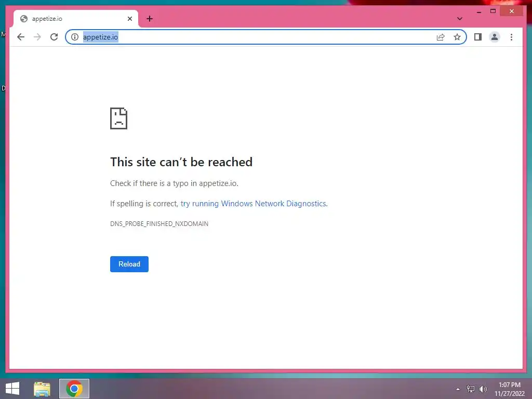Open try running Windows Network Diagnostics link

[254, 204]
